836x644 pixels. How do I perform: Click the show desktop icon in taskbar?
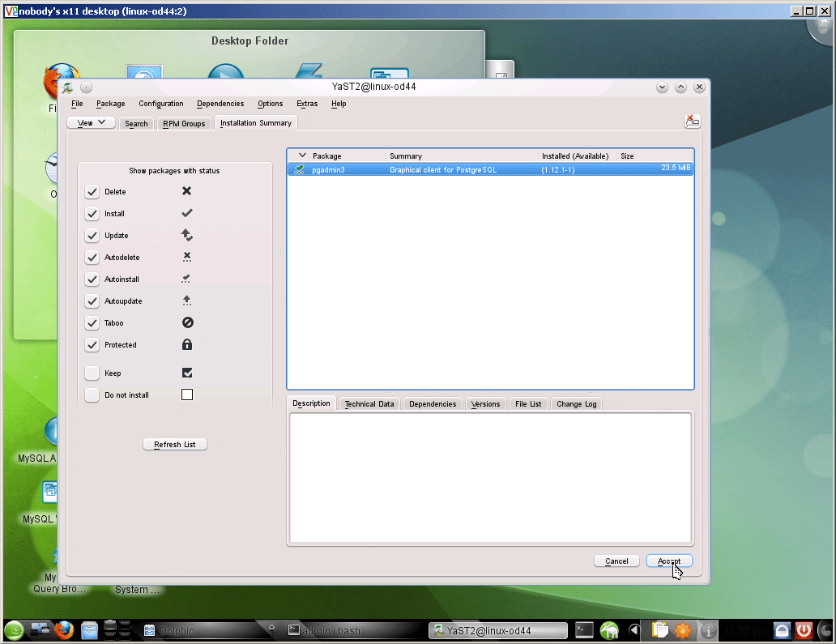point(40,630)
